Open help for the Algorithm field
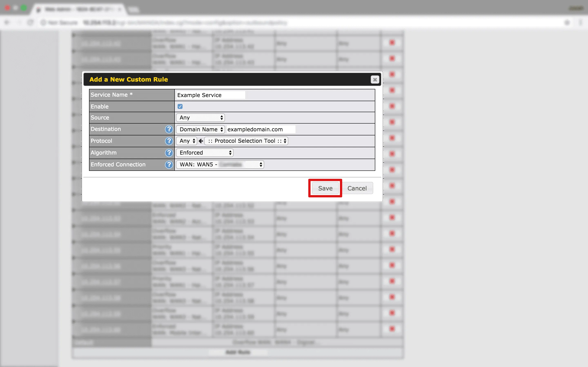588x367 pixels. click(169, 153)
